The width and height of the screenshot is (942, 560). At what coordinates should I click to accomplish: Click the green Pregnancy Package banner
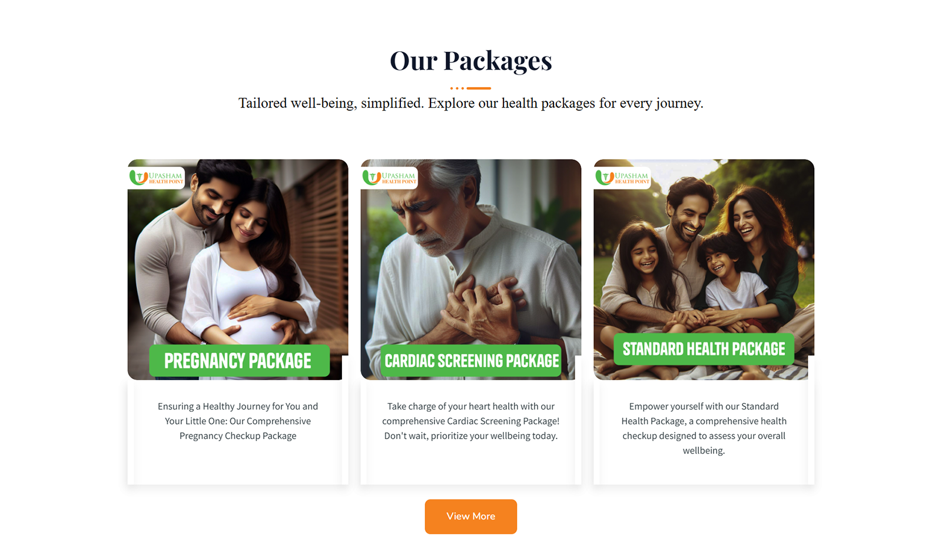[239, 361]
